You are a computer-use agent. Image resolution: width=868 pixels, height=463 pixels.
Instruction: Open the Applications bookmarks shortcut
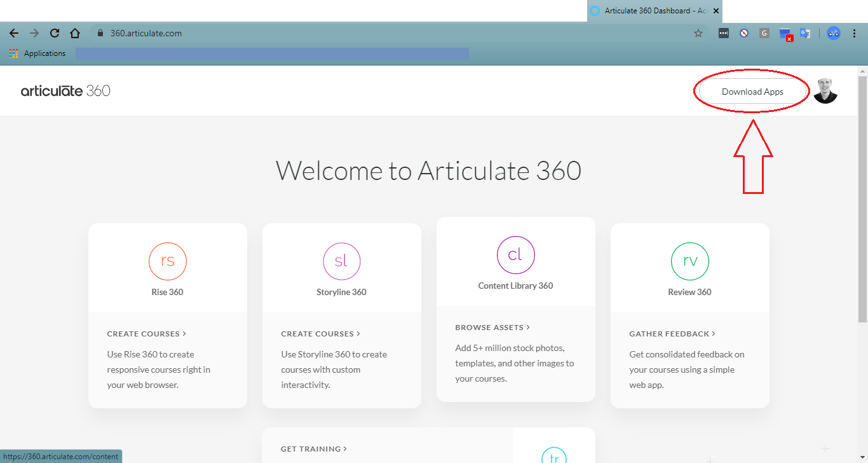(x=38, y=53)
